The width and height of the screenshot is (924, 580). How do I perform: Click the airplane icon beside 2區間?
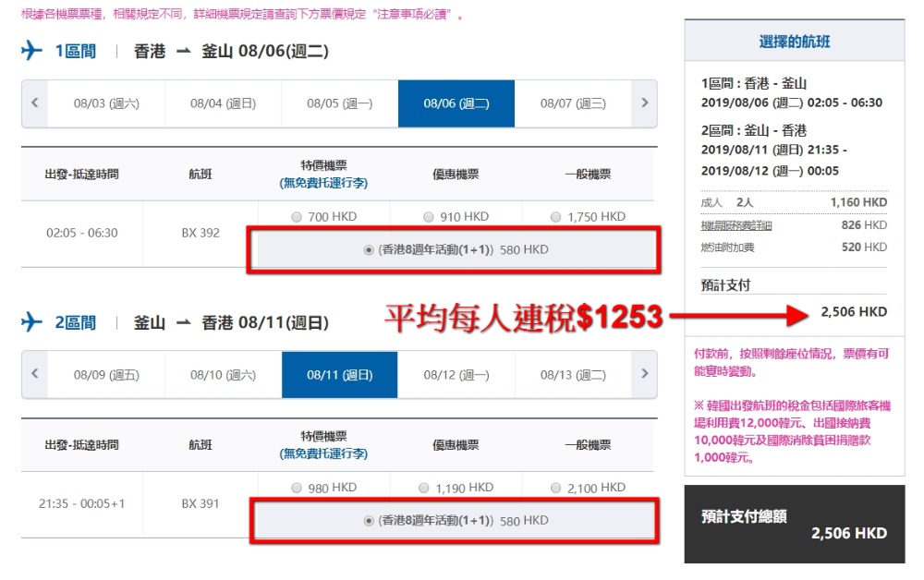click(x=32, y=322)
